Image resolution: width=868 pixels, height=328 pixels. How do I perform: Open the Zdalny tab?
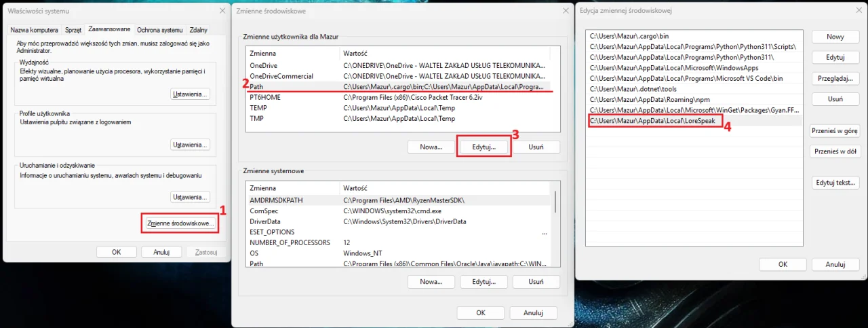click(x=199, y=30)
